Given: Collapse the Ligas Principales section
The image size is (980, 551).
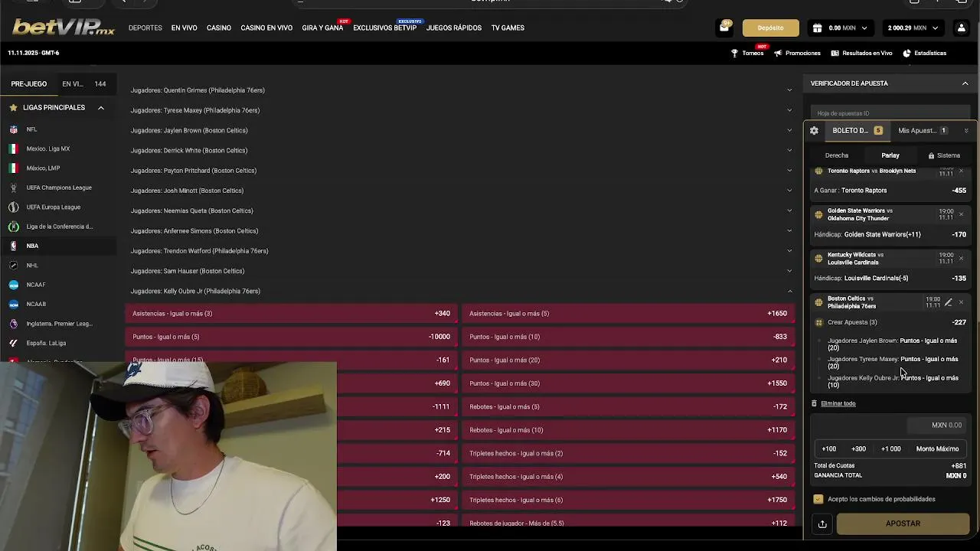Looking at the screenshot, I should click(100, 108).
